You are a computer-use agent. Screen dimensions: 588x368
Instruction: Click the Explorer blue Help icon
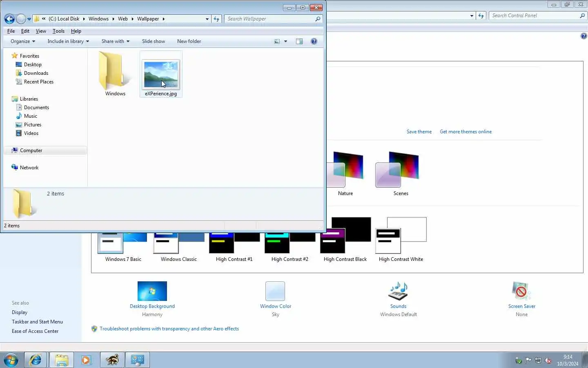314,41
